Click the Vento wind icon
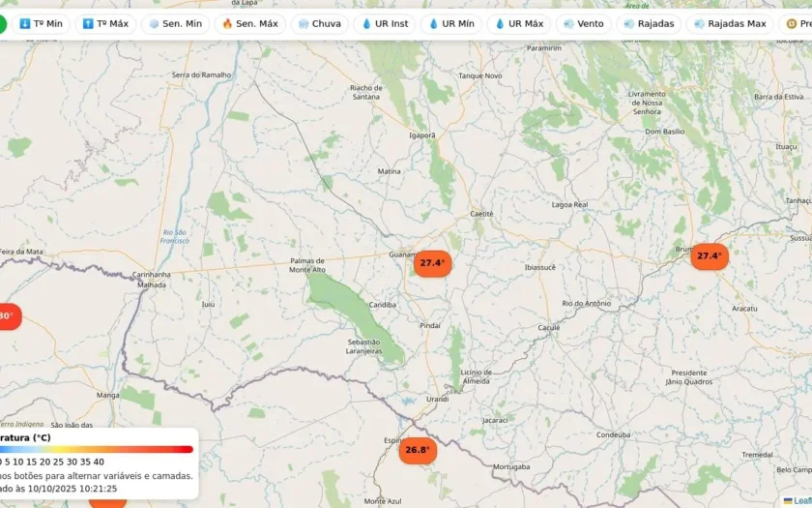The height and width of the screenshot is (508, 812). pyautogui.click(x=568, y=24)
